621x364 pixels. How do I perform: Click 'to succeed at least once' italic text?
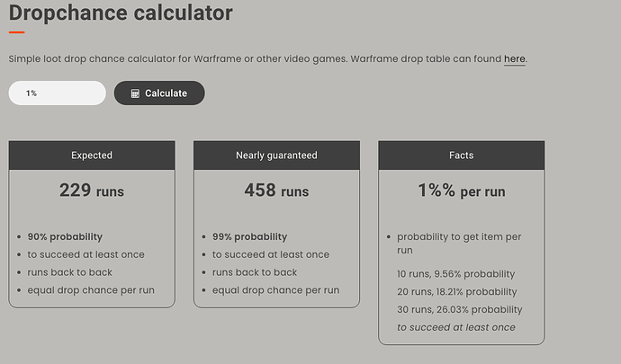click(455, 327)
